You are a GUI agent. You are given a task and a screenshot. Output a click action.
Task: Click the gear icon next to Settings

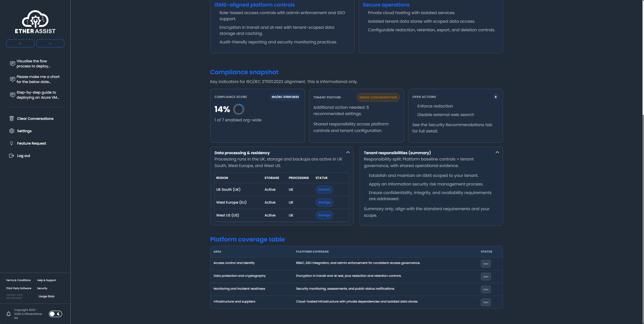coord(12,131)
